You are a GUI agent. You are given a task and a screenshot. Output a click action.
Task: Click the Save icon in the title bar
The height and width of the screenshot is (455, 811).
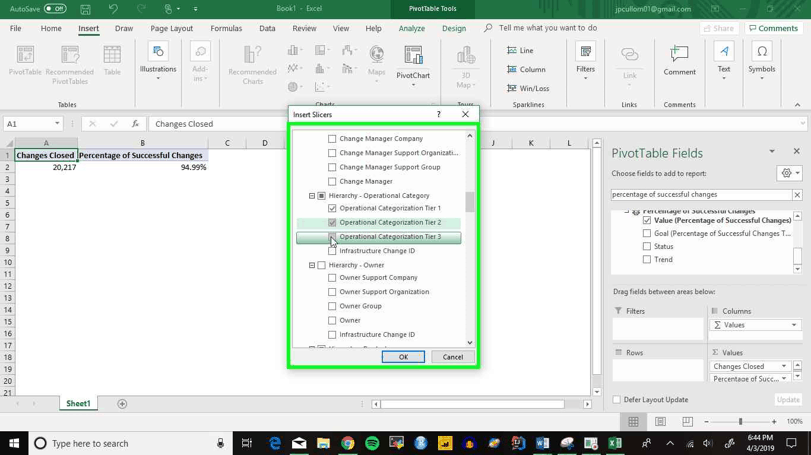coord(85,9)
